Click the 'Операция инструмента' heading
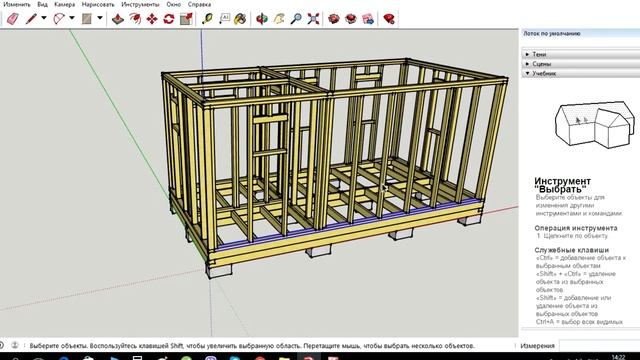 [576, 228]
